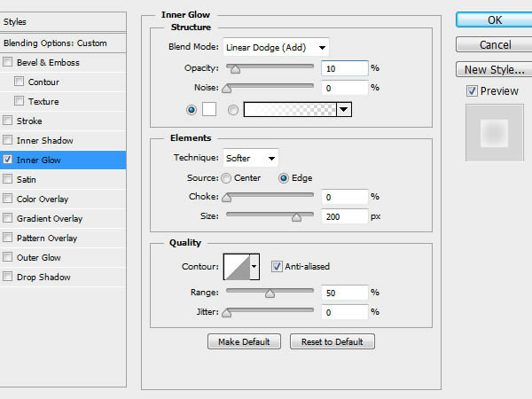Image resolution: width=532 pixels, height=399 pixels.
Task: Open the Contour curve thumbnail picker
Action: pyautogui.click(x=237, y=267)
